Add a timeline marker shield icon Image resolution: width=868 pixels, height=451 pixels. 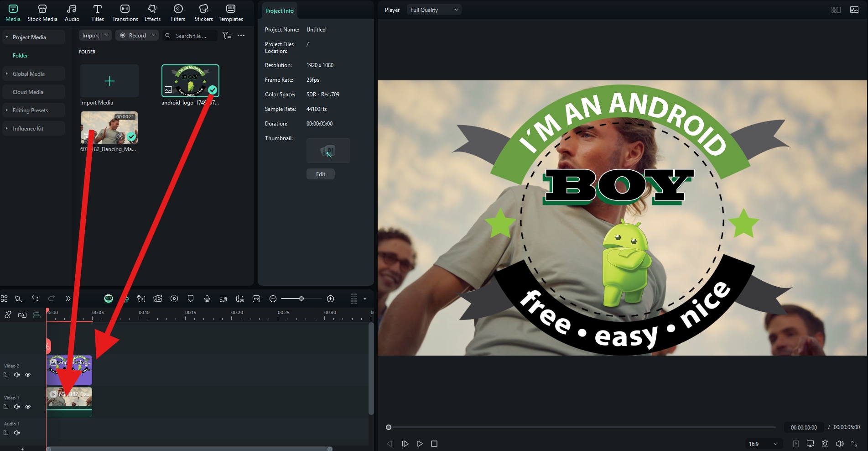(191, 299)
